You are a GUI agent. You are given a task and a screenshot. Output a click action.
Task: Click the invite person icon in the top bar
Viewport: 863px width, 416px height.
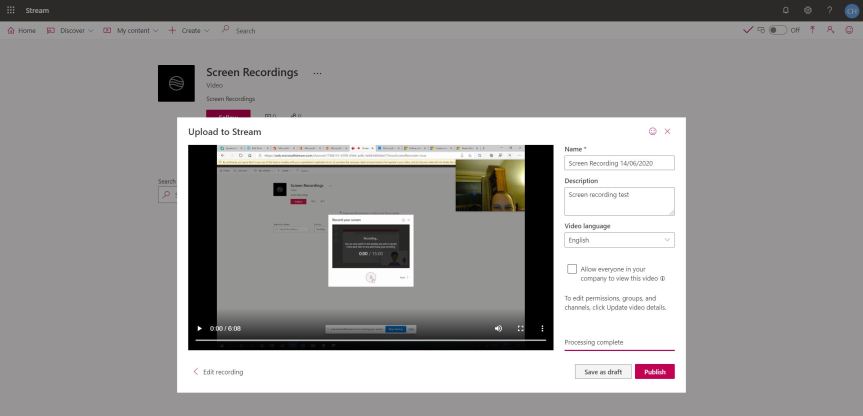[x=830, y=30]
